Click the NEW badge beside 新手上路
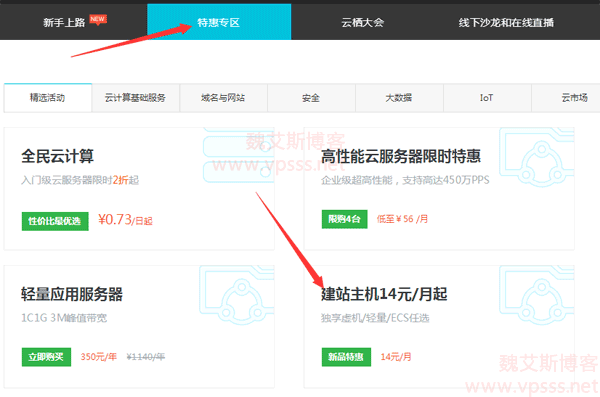 [x=98, y=19]
